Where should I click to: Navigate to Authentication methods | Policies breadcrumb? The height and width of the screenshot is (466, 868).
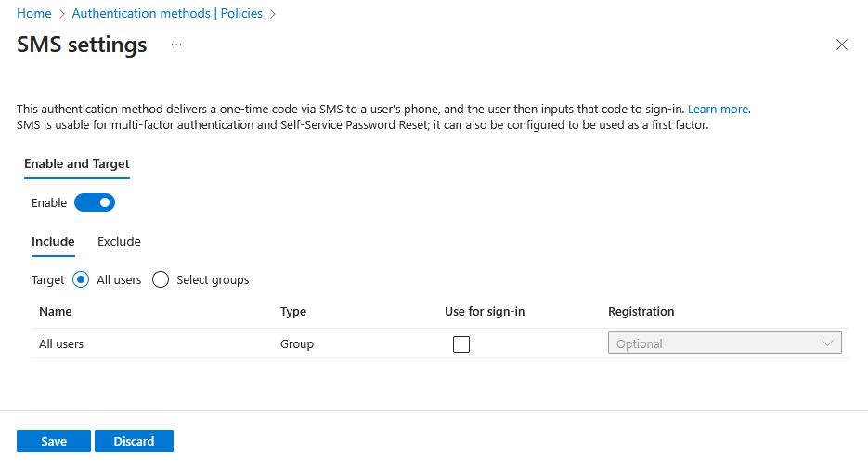click(x=167, y=14)
